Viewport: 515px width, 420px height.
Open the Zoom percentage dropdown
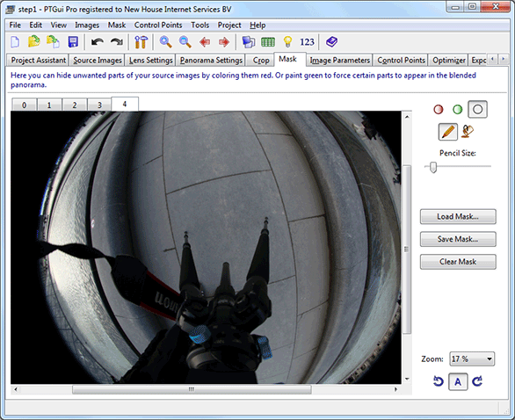coord(472,358)
